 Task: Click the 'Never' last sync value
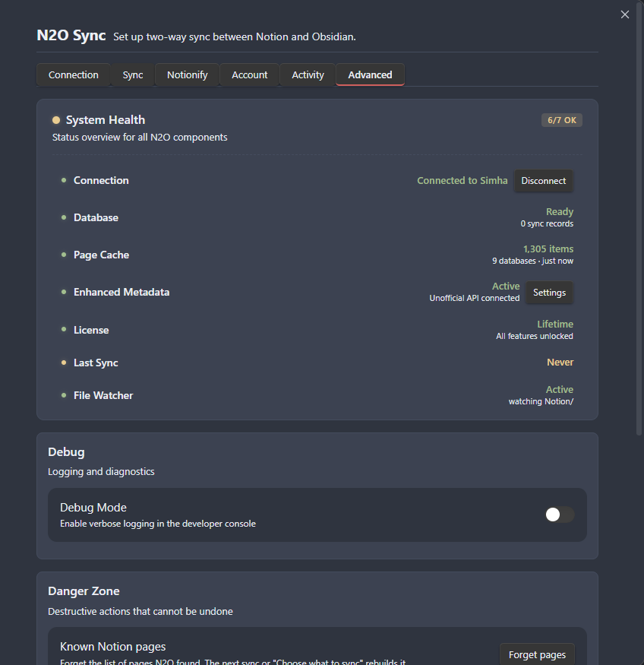(560, 363)
